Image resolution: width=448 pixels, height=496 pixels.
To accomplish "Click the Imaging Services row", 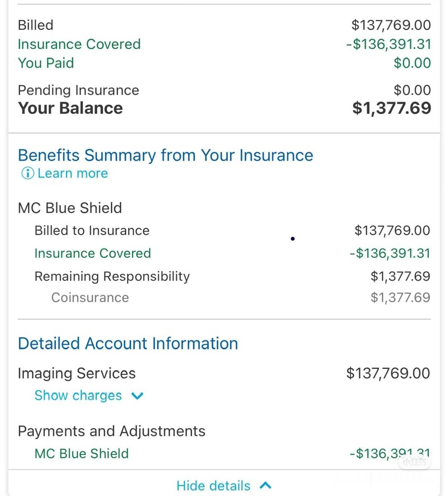I will pyautogui.click(x=224, y=373).
